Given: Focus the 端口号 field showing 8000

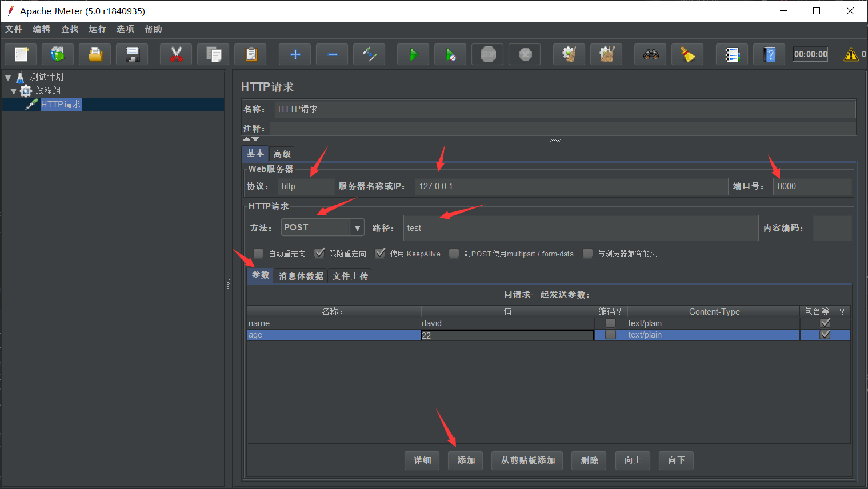Looking at the screenshot, I should pyautogui.click(x=812, y=186).
